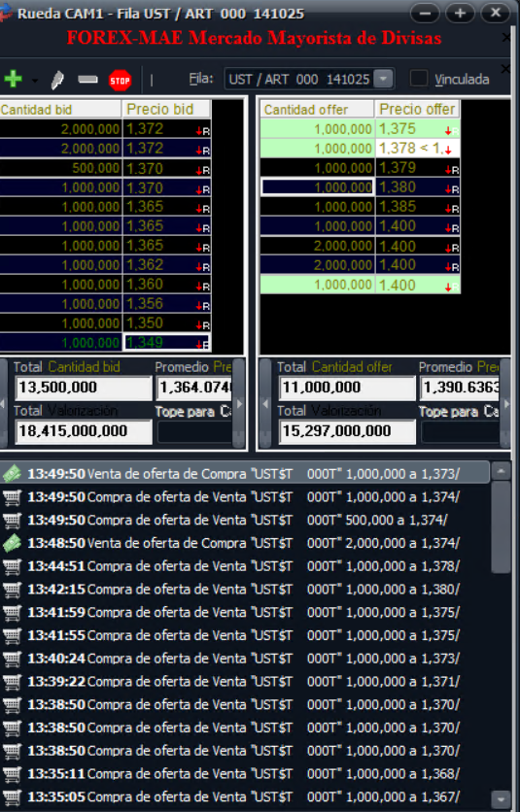Screen dimensions: 520x812
Task: Click the offer Promedio Precio field 1,390.6363
Action: click(460, 388)
